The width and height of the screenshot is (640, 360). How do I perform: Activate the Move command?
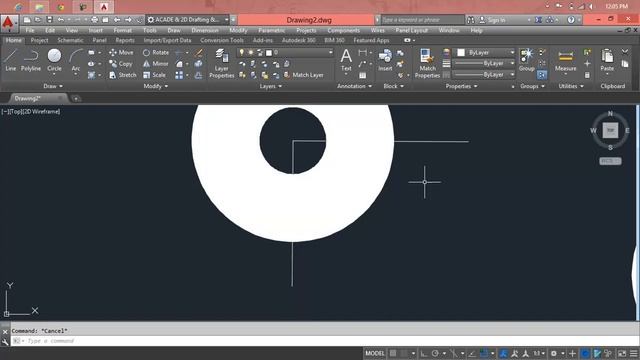(121, 52)
